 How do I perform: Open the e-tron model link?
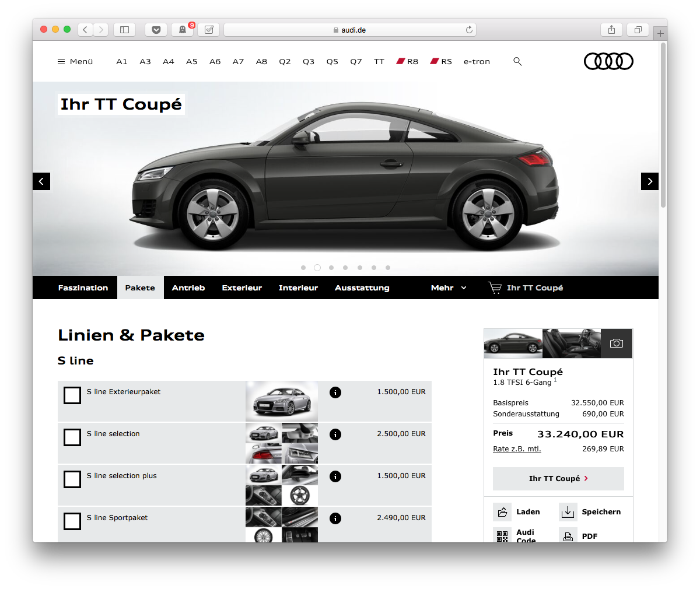pos(477,61)
